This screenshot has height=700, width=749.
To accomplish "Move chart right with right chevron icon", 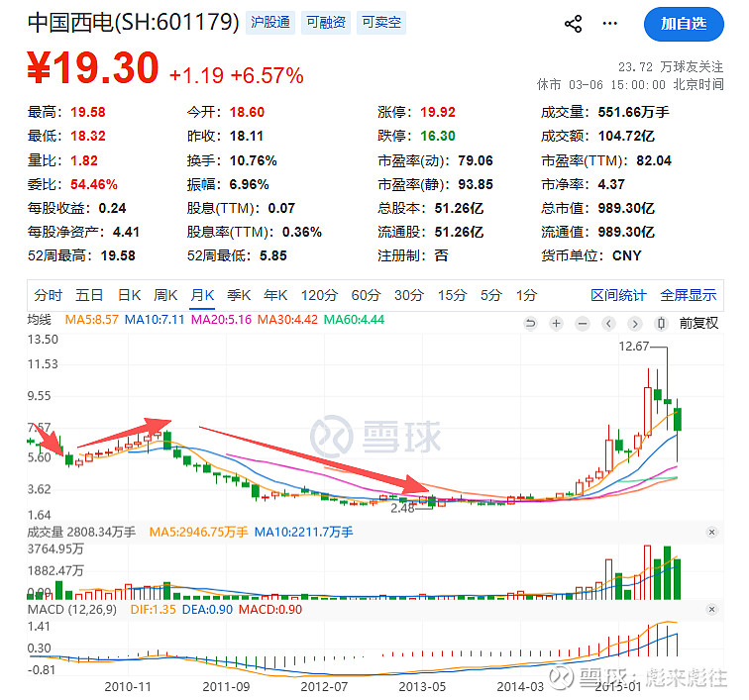I will point(635,324).
